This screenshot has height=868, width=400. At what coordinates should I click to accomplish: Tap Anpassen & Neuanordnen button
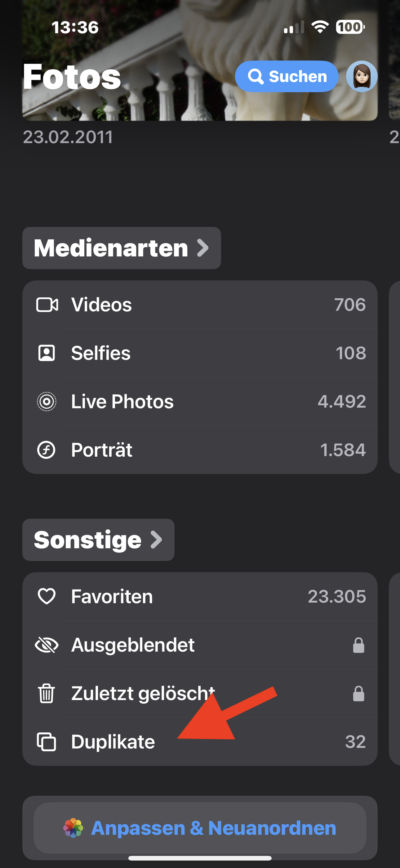point(200,828)
